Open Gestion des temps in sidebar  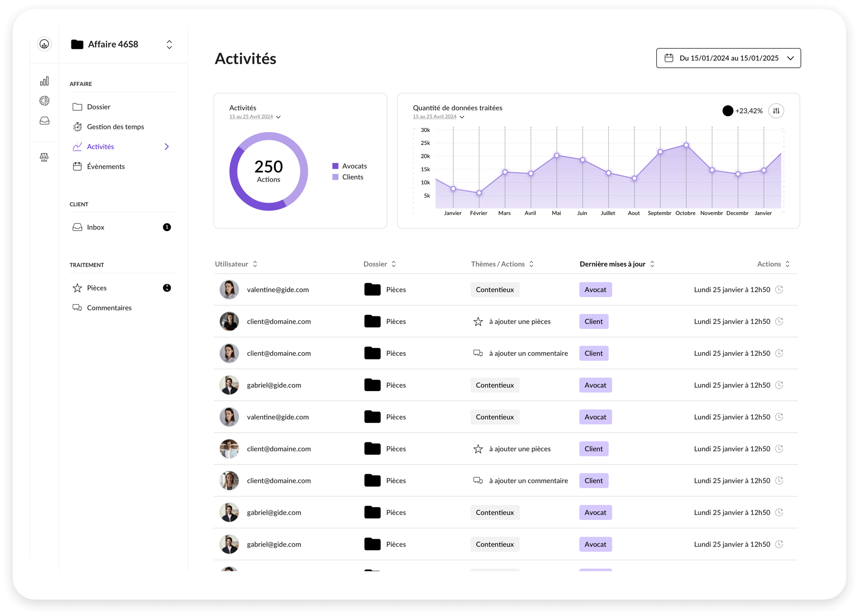point(115,127)
